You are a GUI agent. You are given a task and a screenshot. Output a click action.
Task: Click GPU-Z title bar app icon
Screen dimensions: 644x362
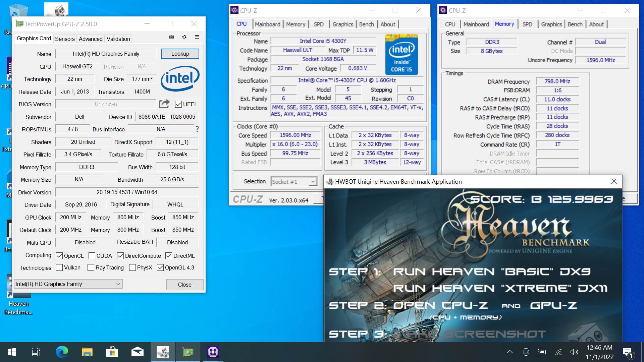click(20, 24)
